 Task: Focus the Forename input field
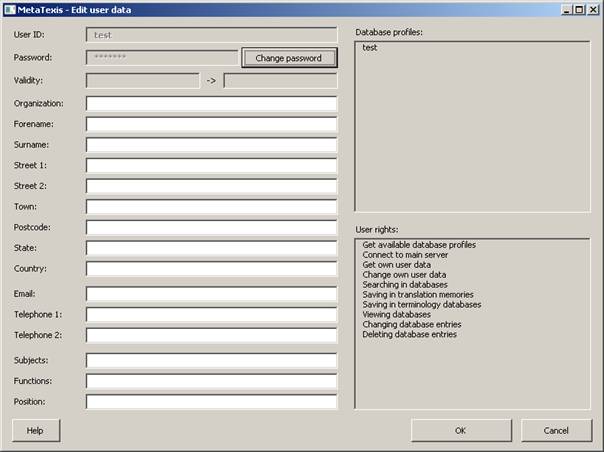pyautogui.click(x=211, y=124)
